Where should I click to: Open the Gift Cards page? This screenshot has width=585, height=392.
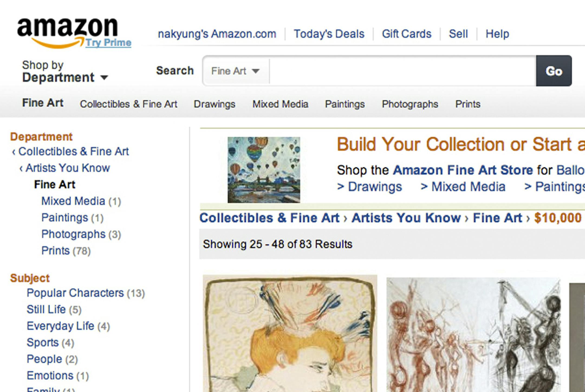tap(407, 34)
